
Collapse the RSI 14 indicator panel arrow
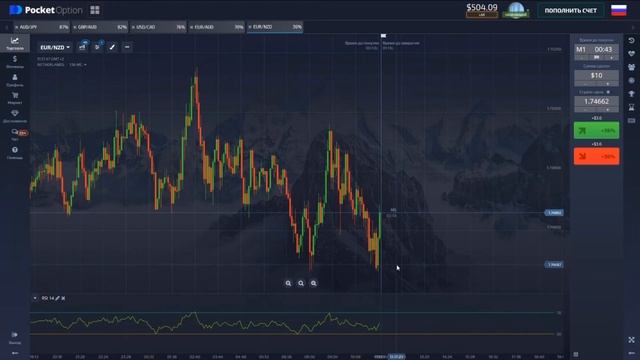coord(35,298)
